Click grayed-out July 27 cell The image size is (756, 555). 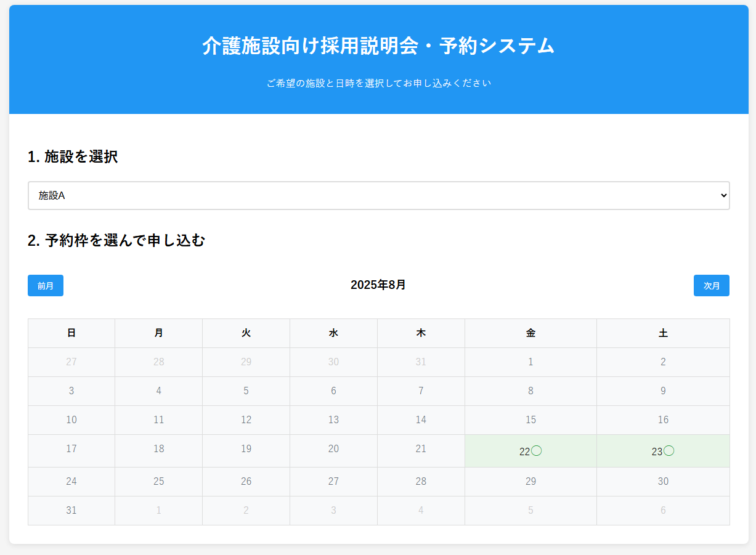pyautogui.click(x=71, y=362)
